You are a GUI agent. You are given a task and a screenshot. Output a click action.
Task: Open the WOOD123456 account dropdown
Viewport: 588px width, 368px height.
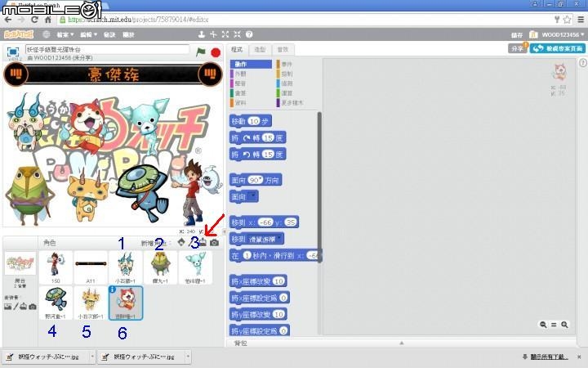(563, 34)
